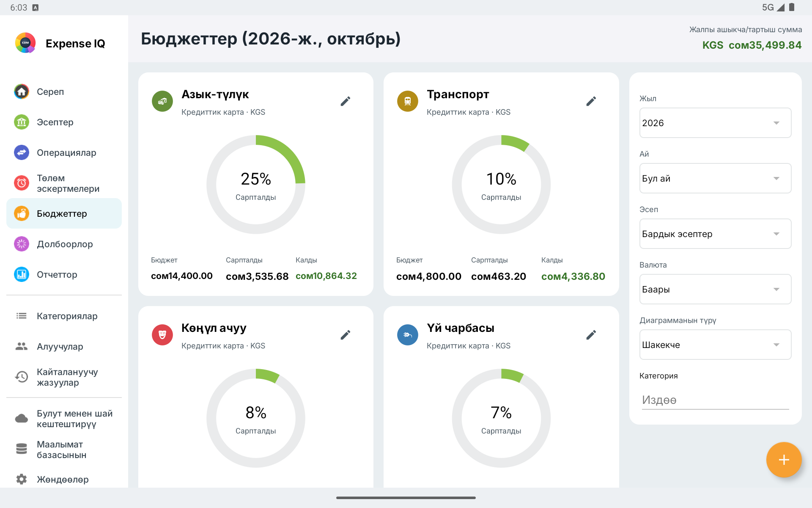Screen dimensions: 812x508
Task: Edit the Үй чарбасы budget with pencil
Action: coord(591,335)
